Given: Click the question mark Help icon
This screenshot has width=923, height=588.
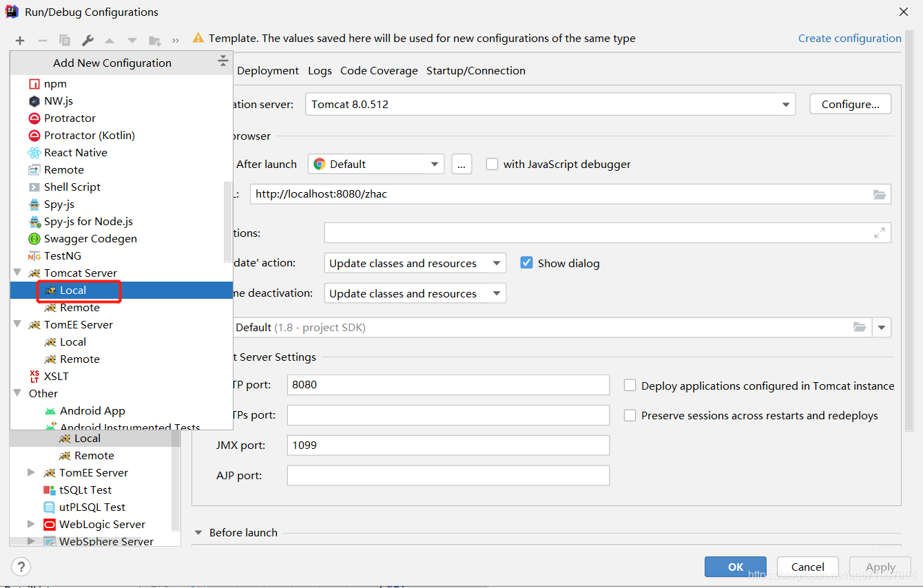Looking at the screenshot, I should tap(21, 567).
